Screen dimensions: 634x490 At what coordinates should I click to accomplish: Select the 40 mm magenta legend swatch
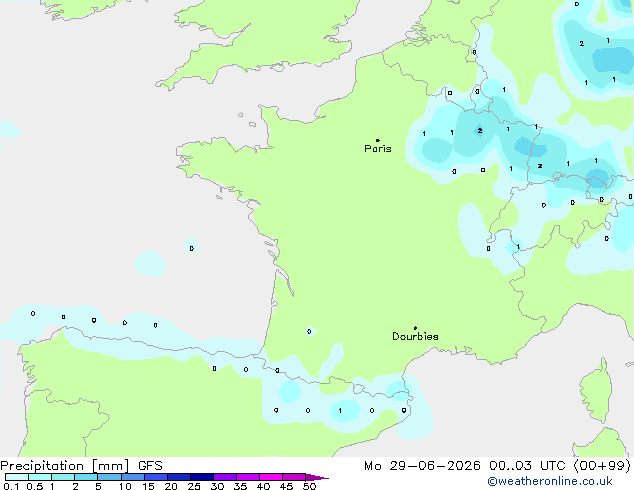(271, 477)
